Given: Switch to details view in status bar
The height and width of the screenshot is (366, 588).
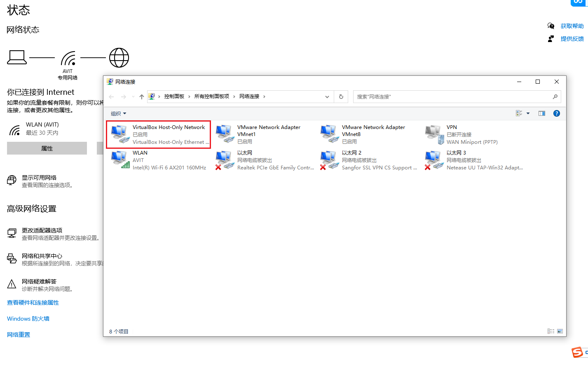Looking at the screenshot, I should (551, 331).
